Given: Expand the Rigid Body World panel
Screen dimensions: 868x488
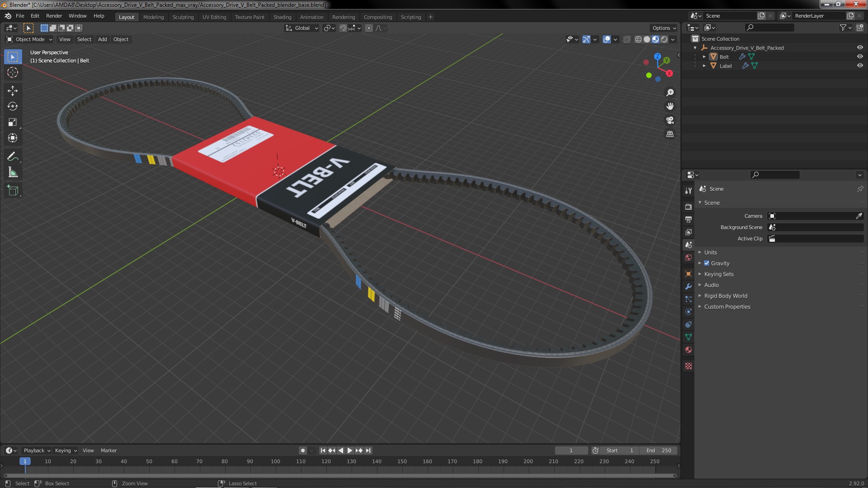Looking at the screenshot, I should pos(725,296).
